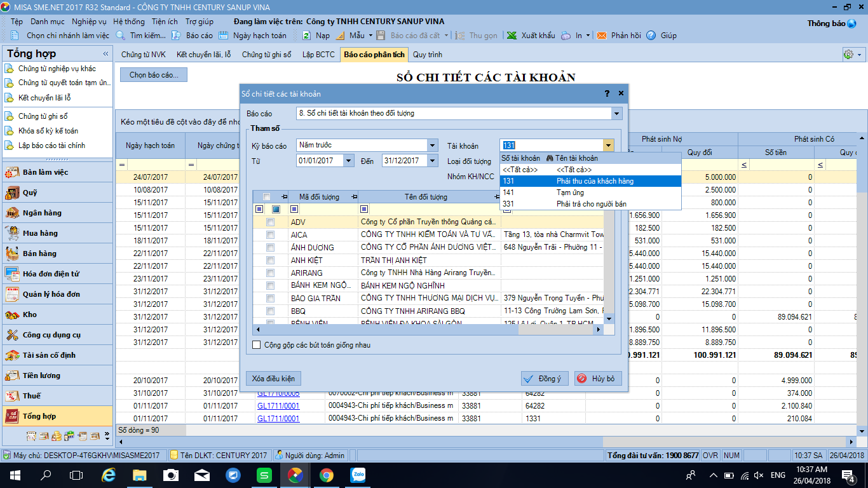The height and width of the screenshot is (488, 868).
Task: Open Bán hàng sales module
Action: [x=57, y=254]
